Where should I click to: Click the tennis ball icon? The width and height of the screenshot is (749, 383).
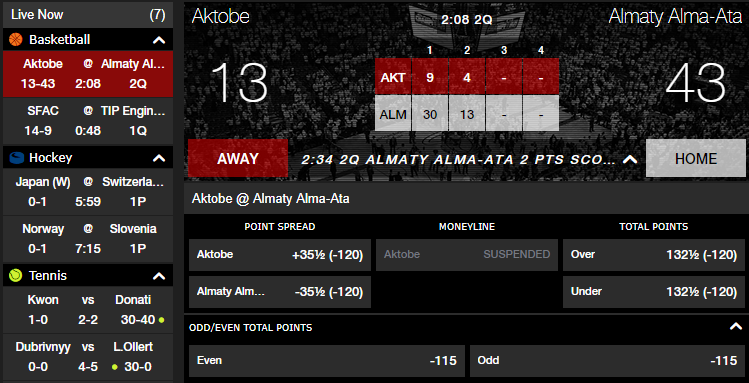click(x=16, y=276)
